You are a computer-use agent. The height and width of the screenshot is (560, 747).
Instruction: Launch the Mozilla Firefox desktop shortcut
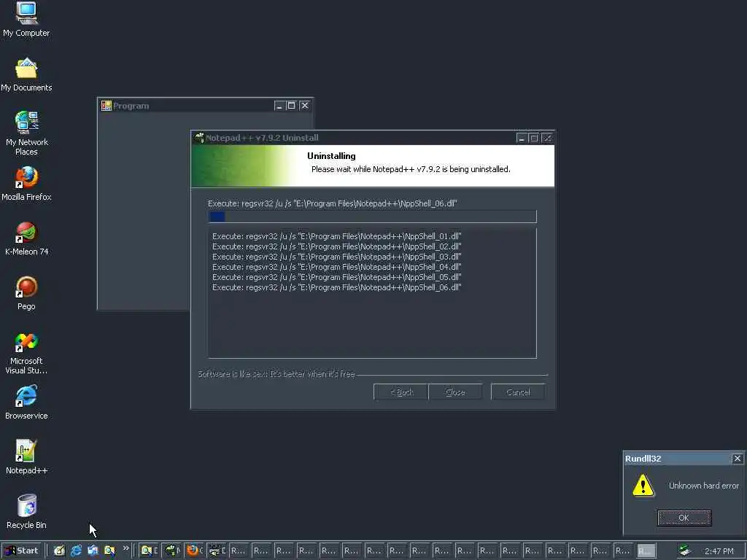pos(26,184)
